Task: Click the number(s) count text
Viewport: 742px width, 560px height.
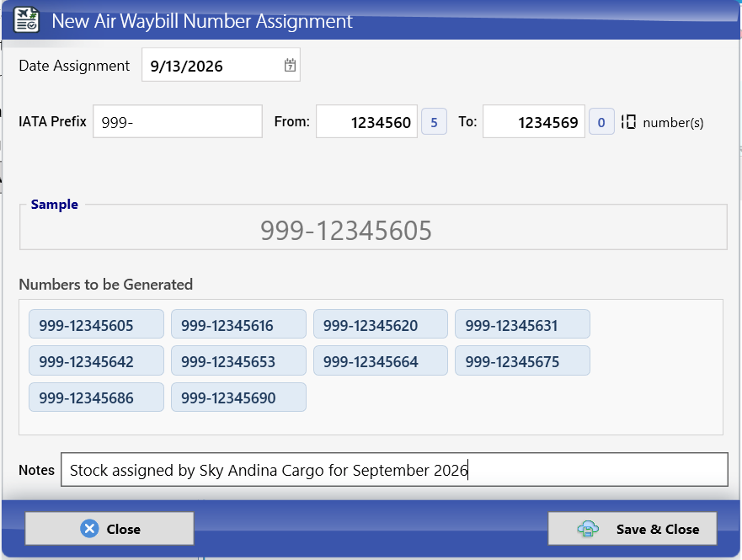Action: coord(673,123)
